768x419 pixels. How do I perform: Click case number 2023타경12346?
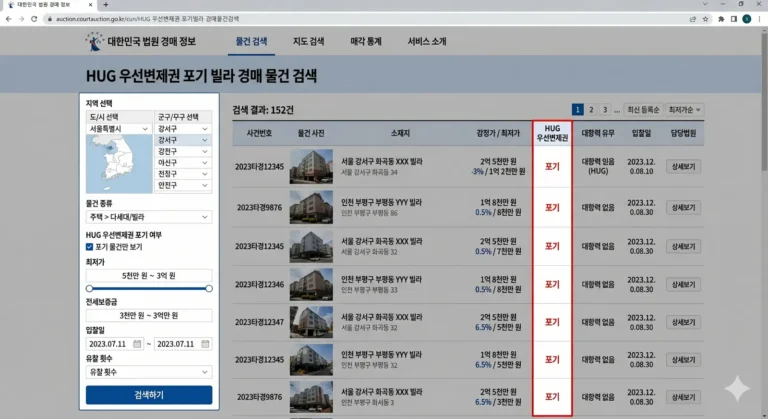259,285
